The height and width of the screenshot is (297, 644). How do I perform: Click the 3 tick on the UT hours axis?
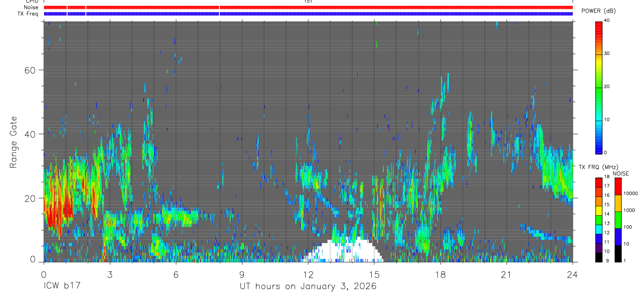click(110, 274)
